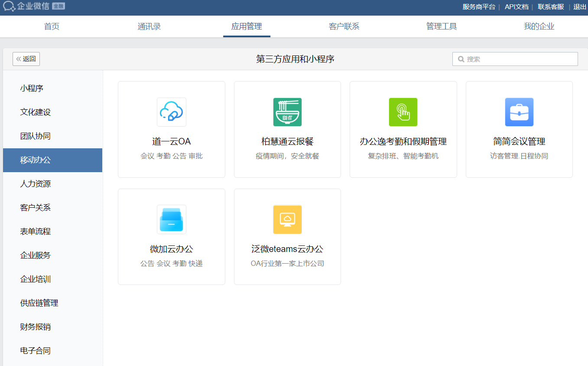Click the 联系客服 link

(551, 7)
